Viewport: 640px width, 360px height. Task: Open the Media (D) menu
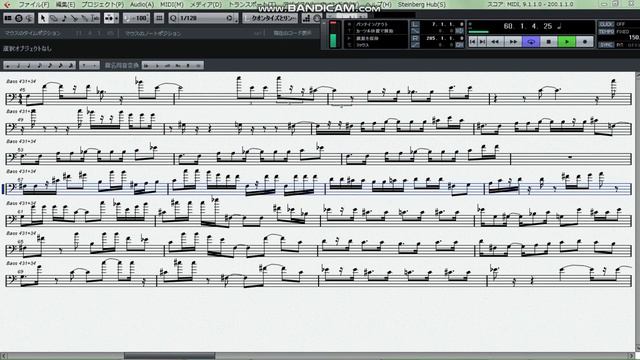pos(206,4)
